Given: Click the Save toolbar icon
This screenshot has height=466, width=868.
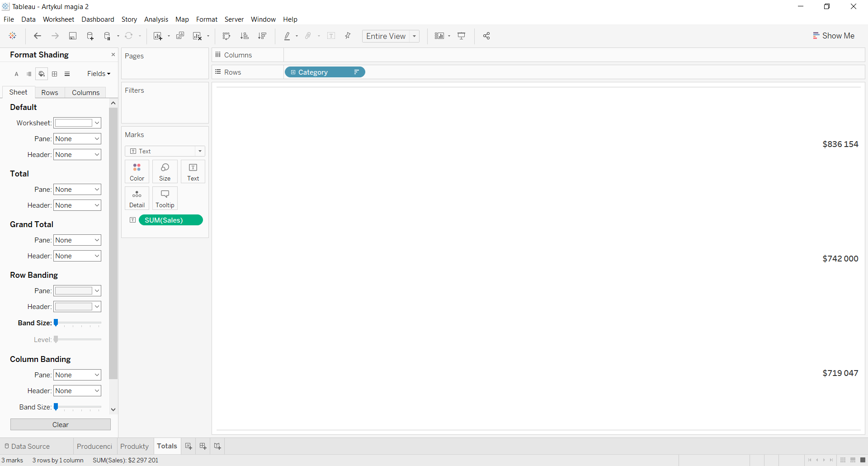Looking at the screenshot, I should click(x=72, y=36).
